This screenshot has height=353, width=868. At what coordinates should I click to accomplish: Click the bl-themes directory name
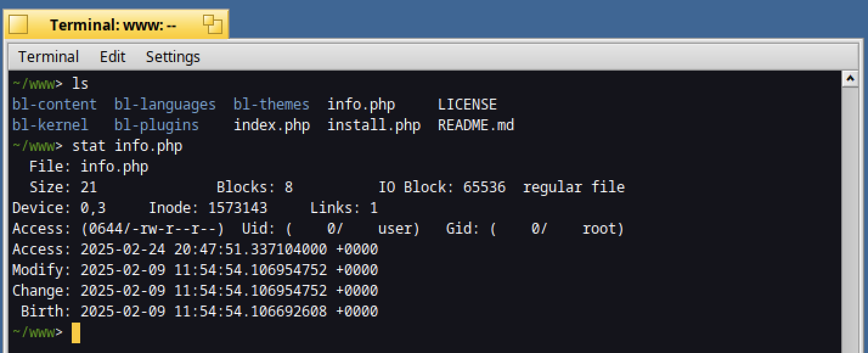(x=271, y=105)
